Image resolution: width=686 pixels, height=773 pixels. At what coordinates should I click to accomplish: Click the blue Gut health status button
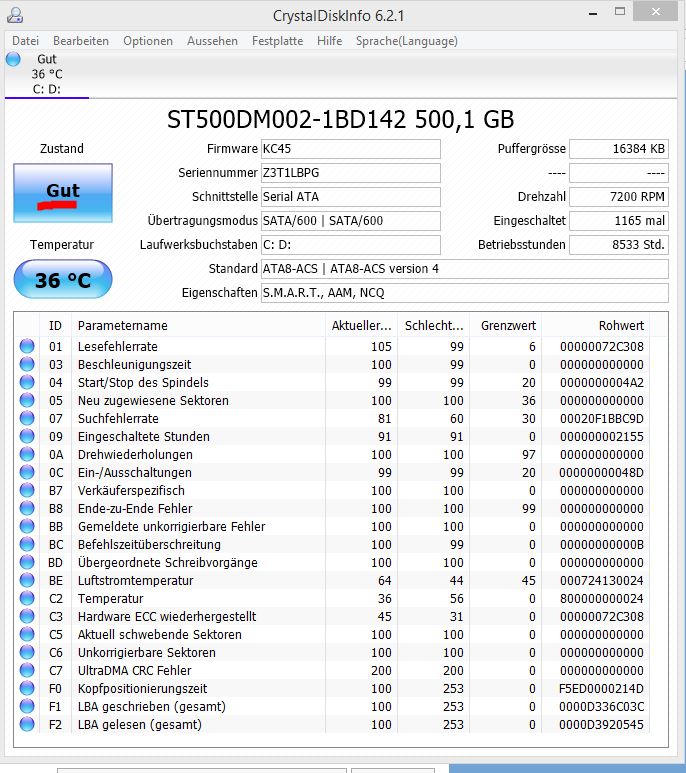(x=63, y=193)
